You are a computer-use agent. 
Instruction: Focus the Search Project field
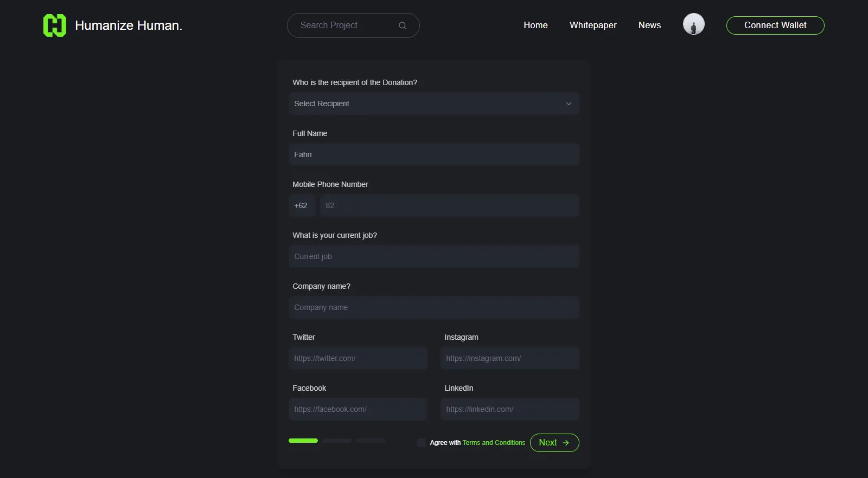(347, 25)
